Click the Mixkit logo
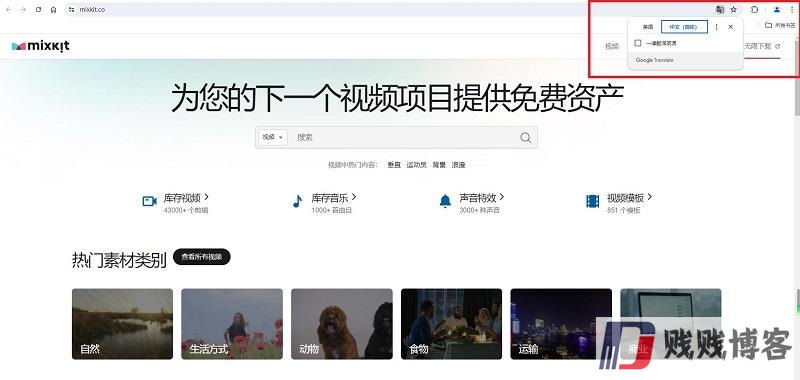This screenshot has width=800, height=380. [40, 46]
